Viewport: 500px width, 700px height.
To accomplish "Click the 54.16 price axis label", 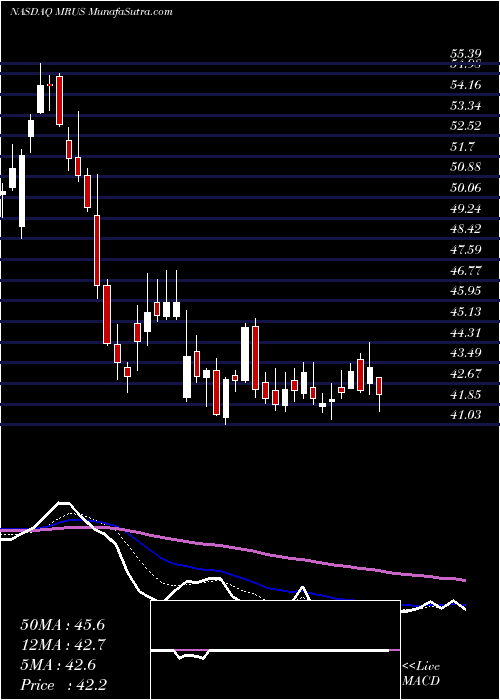I will tap(465, 85).
